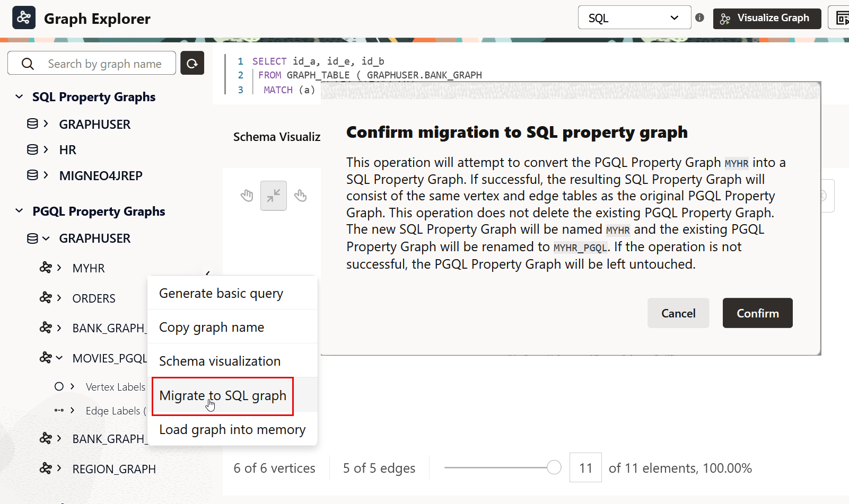Click the Graph Explorer logo icon
The width and height of the screenshot is (849, 504).
(24, 18)
